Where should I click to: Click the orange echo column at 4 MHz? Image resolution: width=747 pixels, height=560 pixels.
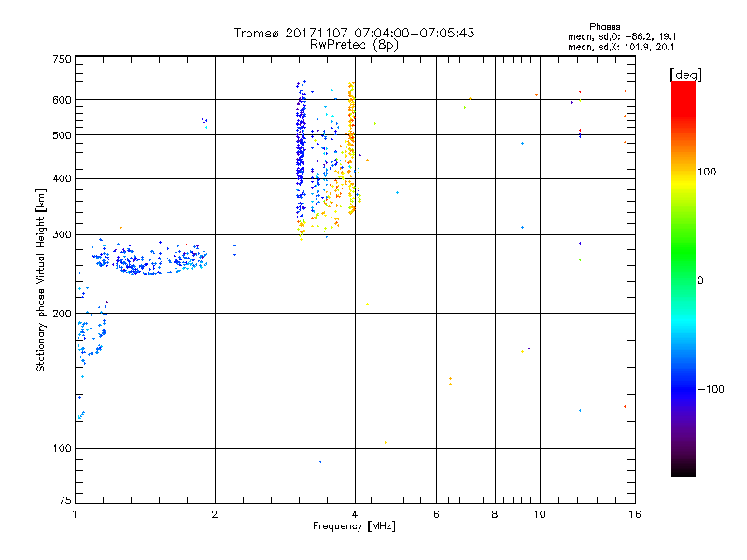tap(351, 147)
